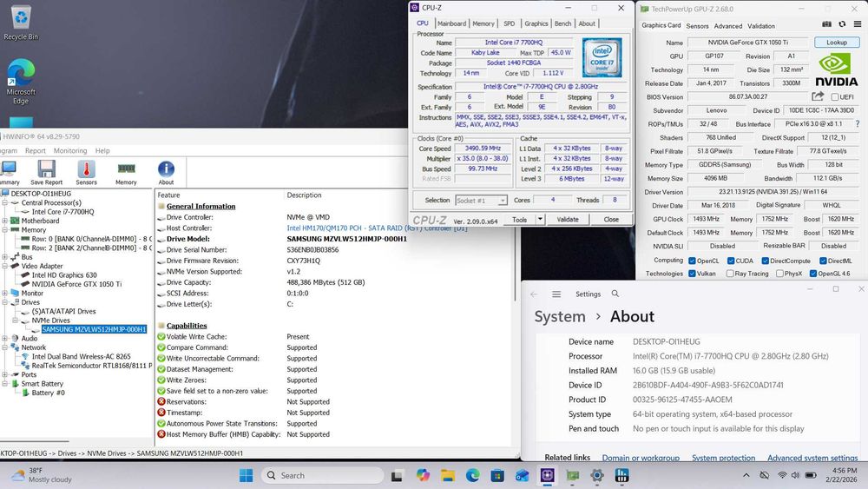This screenshot has width=868, height=489.
Task: Switch to CPU-Z via taskbar icon
Action: [x=548, y=475]
